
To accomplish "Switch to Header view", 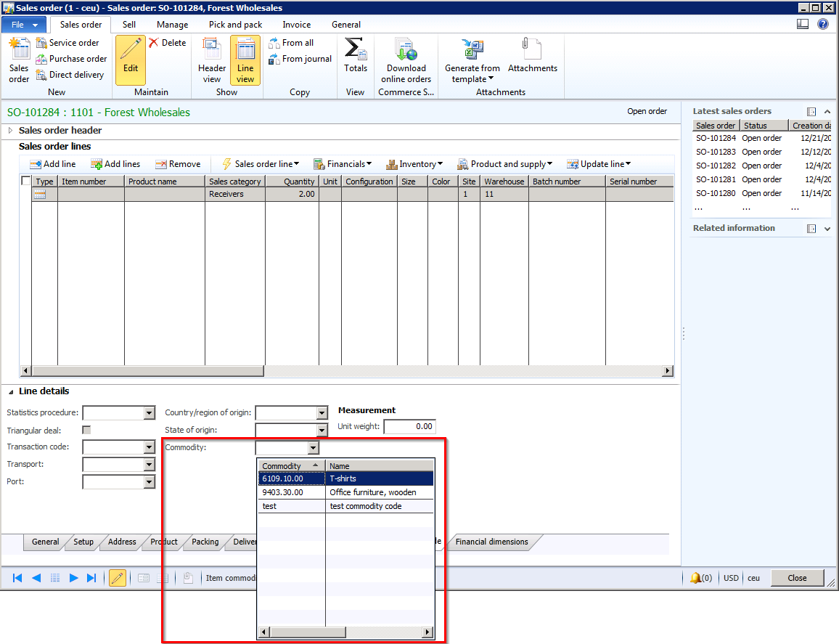I will click(x=212, y=60).
